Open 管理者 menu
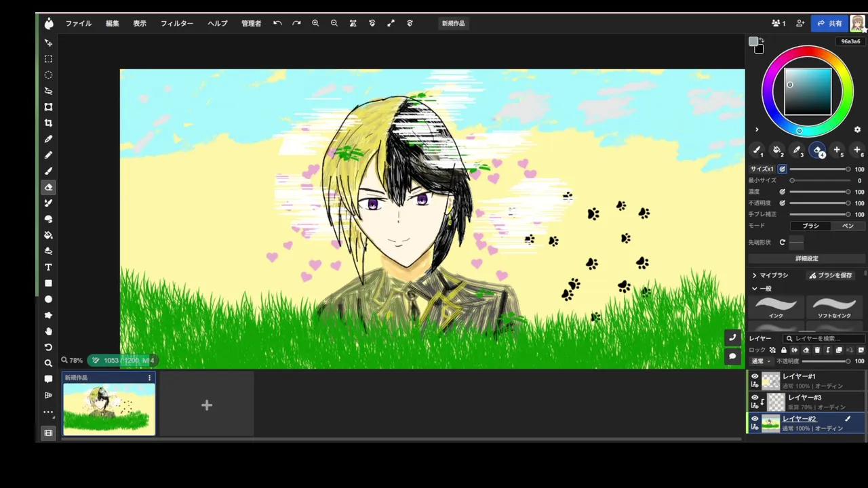868x488 pixels. (x=251, y=23)
